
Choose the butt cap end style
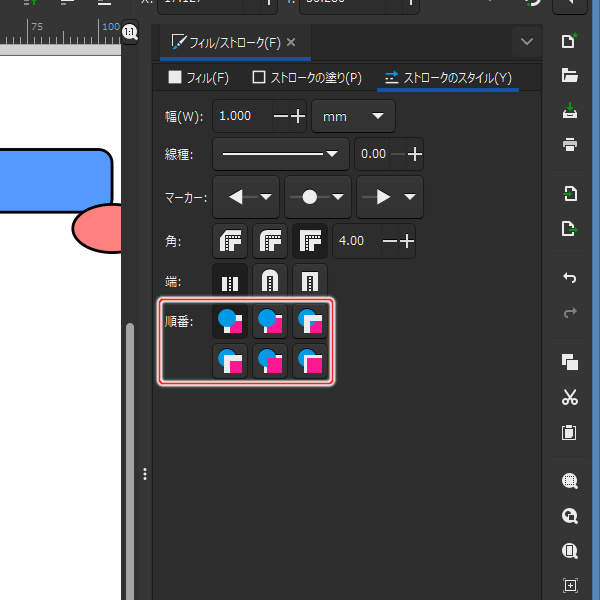231,281
